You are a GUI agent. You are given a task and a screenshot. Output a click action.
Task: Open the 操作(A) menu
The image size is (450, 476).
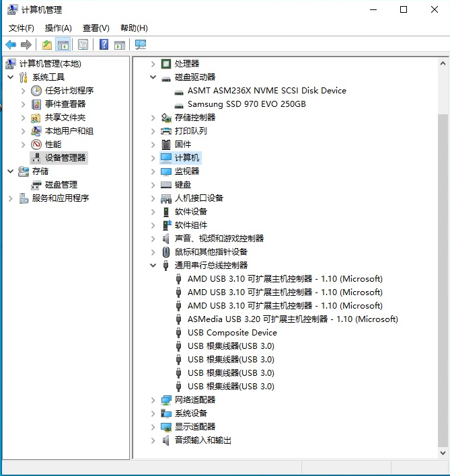click(59, 28)
